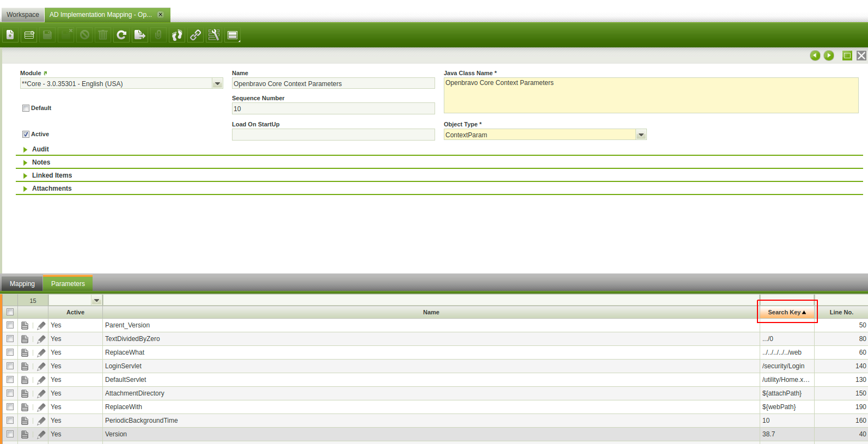Edit the ReplaceWhat row with pencil icon

(x=41, y=352)
